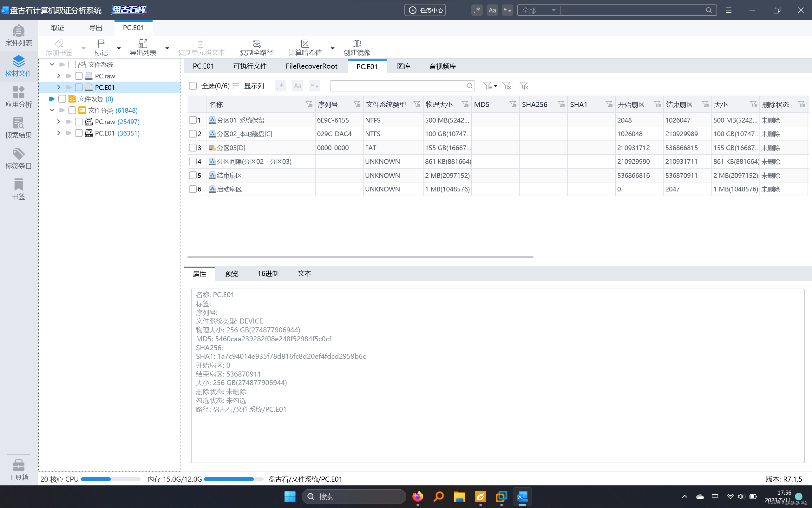The height and width of the screenshot is (508, 812).
Task: Open 标签条目 tag entries panel
Action: click(x=18, y=158)
